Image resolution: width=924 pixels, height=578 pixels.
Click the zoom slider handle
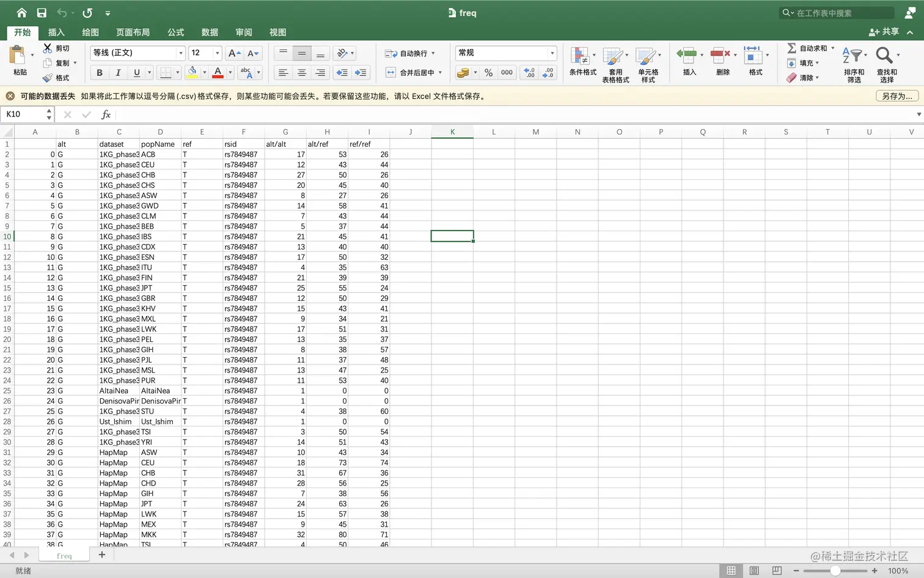point(835,571)
